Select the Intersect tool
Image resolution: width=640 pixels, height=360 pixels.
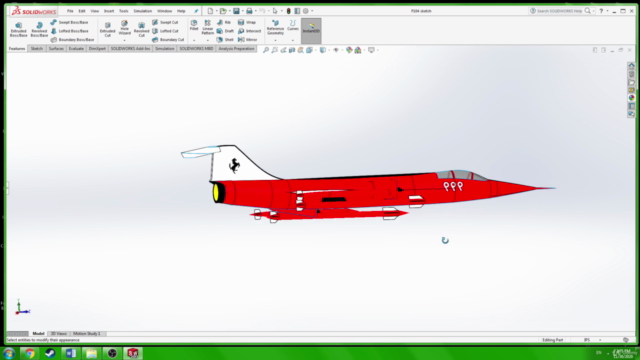[x=249, y=31]
